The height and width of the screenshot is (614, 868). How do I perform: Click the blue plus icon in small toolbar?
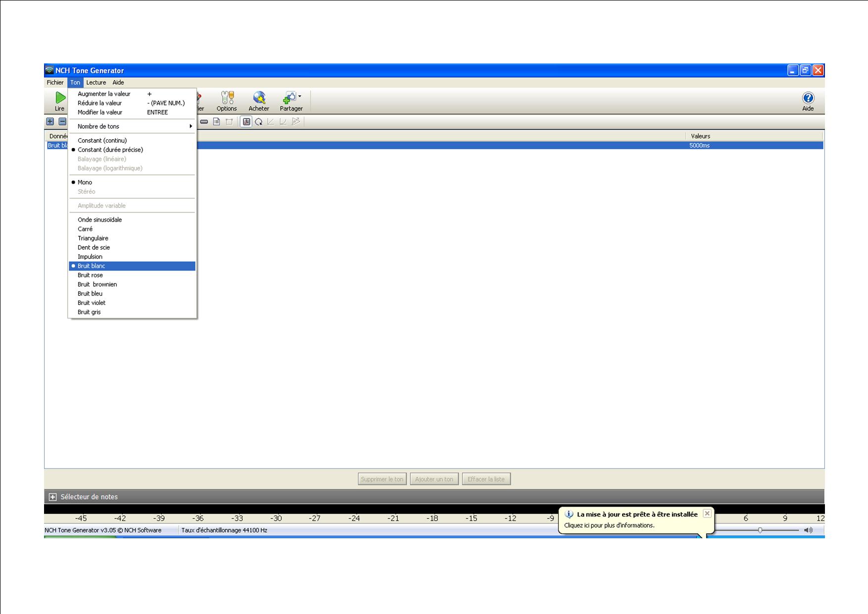50,121
